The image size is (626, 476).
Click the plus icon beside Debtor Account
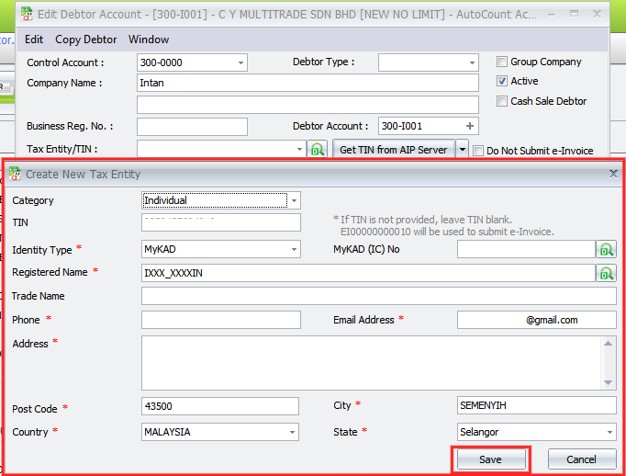click(x=470, y=126)
